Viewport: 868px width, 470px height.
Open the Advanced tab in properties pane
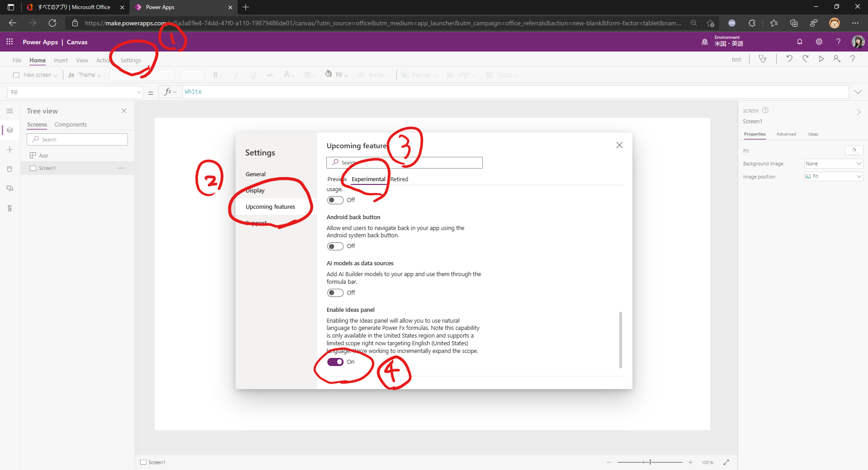pos(786,134)
